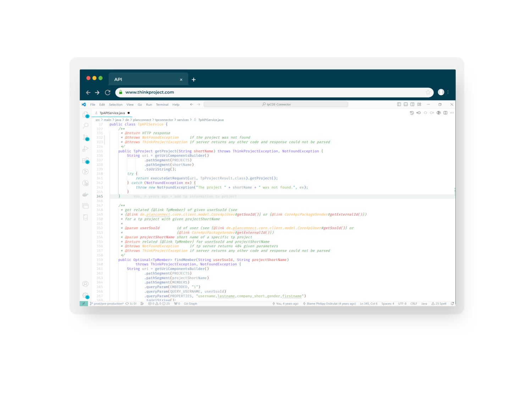
Task: Click prod/pre-production branch in status bar
Action: pyautogui.click(x=108, y=304)
